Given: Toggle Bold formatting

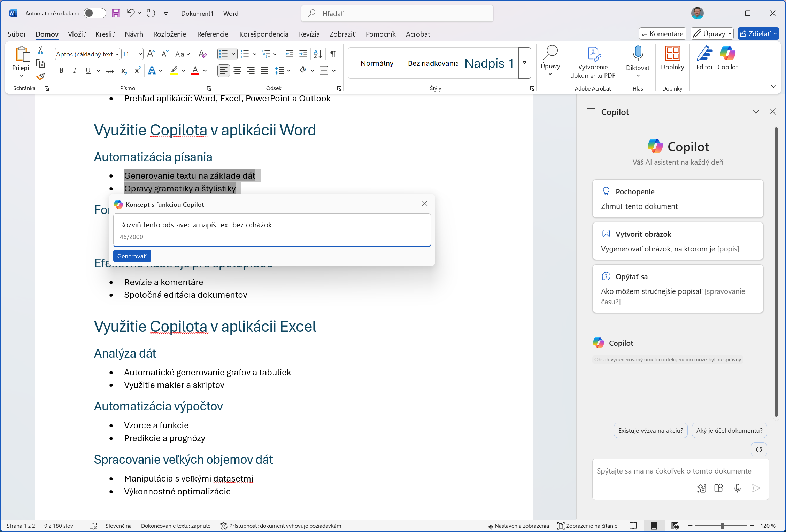Looking at the screenshot, I should click(x=61, y=71).
